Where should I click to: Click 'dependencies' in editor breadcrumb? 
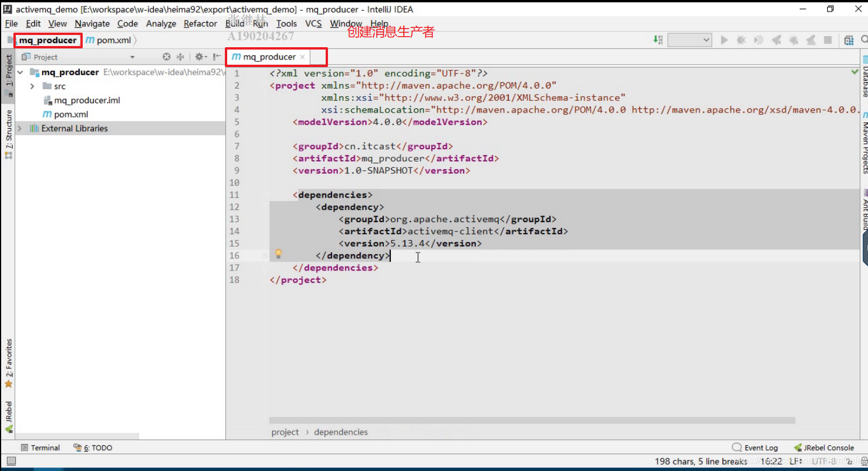pos(341,432)
